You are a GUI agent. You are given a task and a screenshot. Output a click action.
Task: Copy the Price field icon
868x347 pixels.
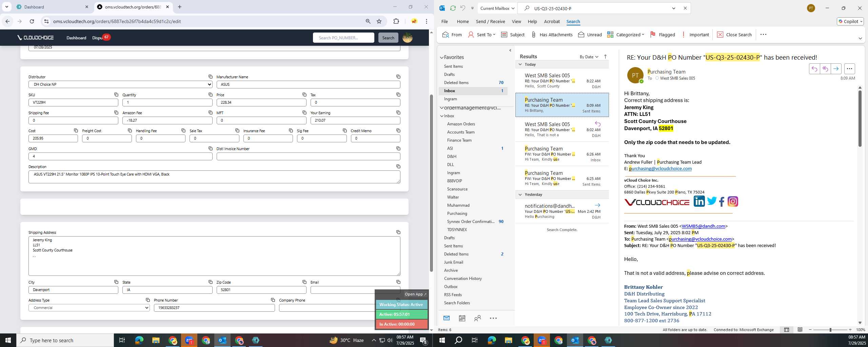(x=304, y=95)
